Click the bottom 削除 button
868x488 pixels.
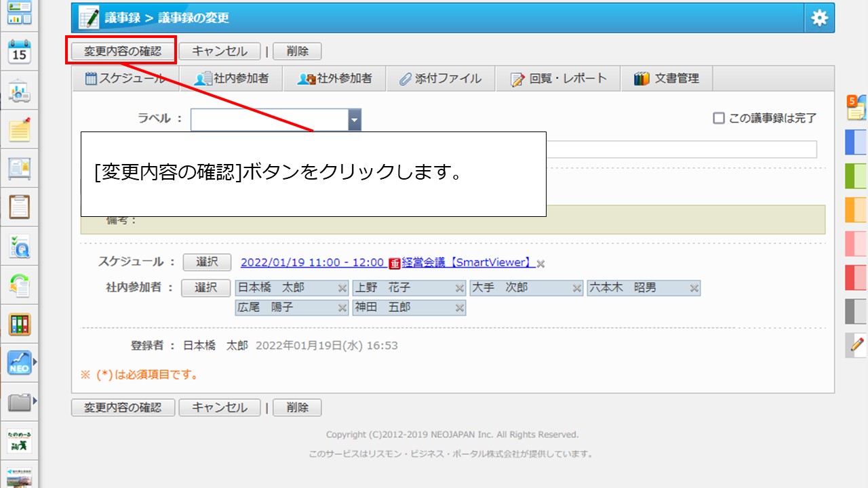pos(297,407)
